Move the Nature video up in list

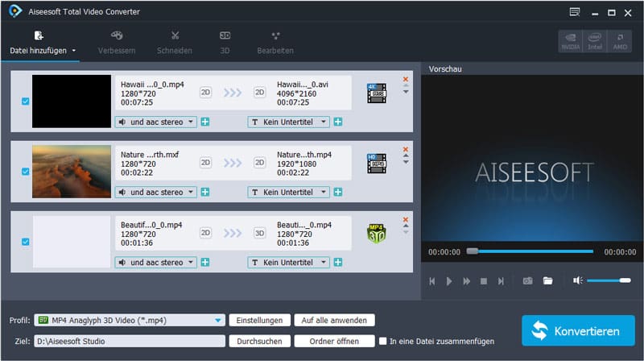click(x=406, y=156)
